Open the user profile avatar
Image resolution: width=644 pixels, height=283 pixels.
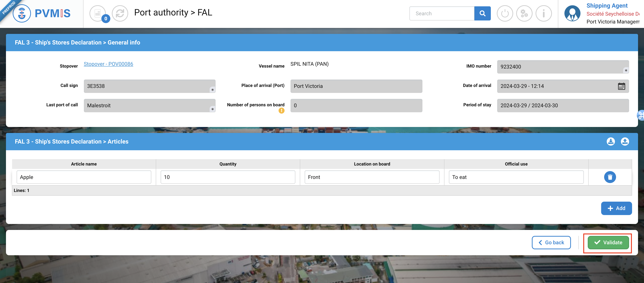(x=572, y=13)
